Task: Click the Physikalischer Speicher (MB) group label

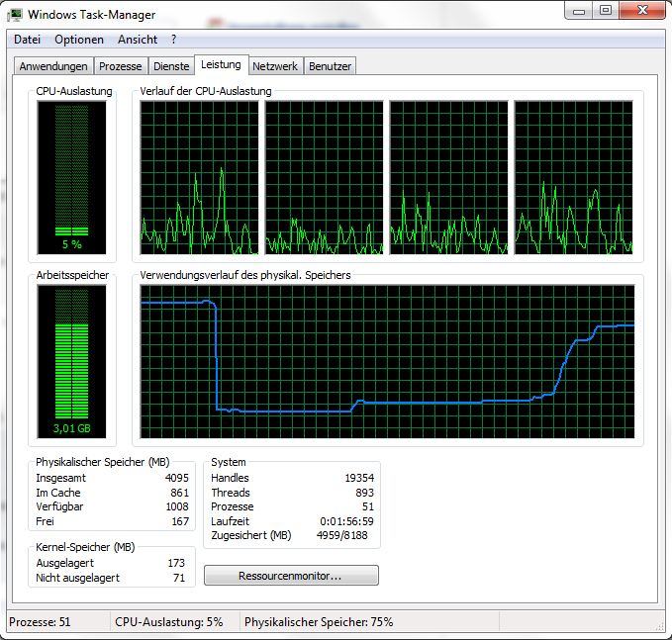Action: 103,462
